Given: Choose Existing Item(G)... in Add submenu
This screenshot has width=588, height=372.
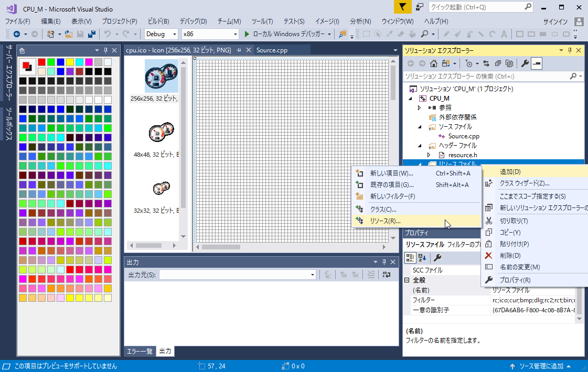Looking at the screenshot, I should [416, 184].
